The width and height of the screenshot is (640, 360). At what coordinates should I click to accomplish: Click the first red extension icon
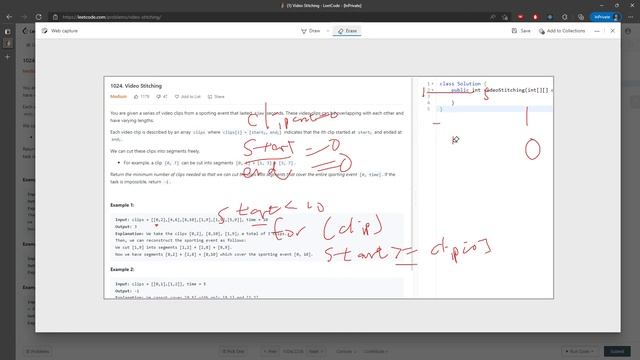click(520, 17)
